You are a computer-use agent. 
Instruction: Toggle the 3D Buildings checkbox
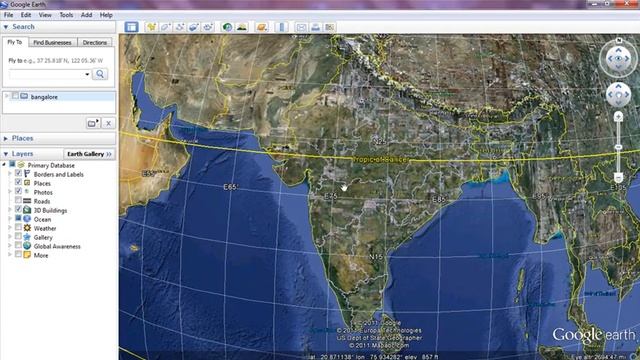click(18, 209)
